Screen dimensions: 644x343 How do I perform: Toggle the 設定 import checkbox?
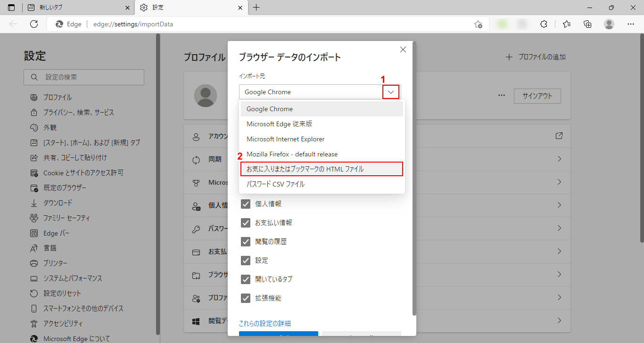click(246, 261)
